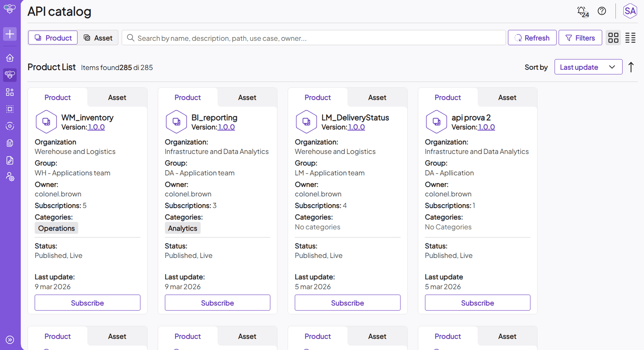644x350 pixels.
Task: Open user management settings icon in sidebar
Action: point(10,177)
